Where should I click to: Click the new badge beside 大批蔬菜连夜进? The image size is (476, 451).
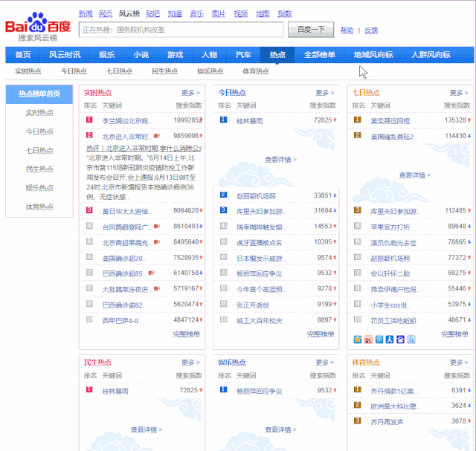[x=157, y=288]
